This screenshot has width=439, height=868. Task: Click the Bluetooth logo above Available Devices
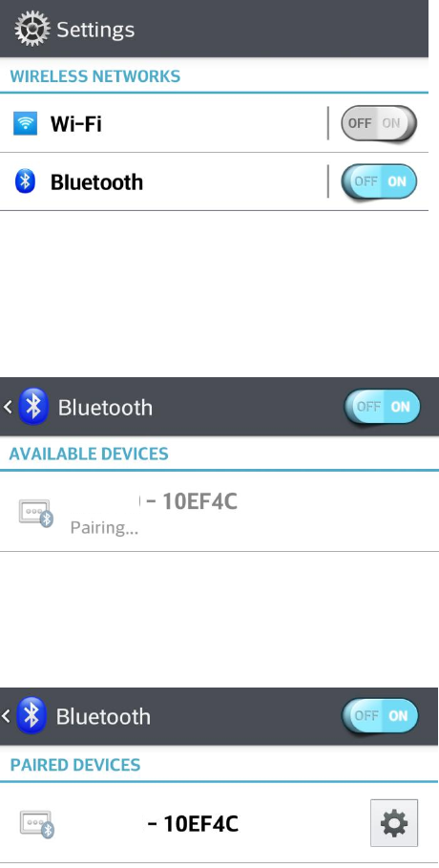point(33,407)
